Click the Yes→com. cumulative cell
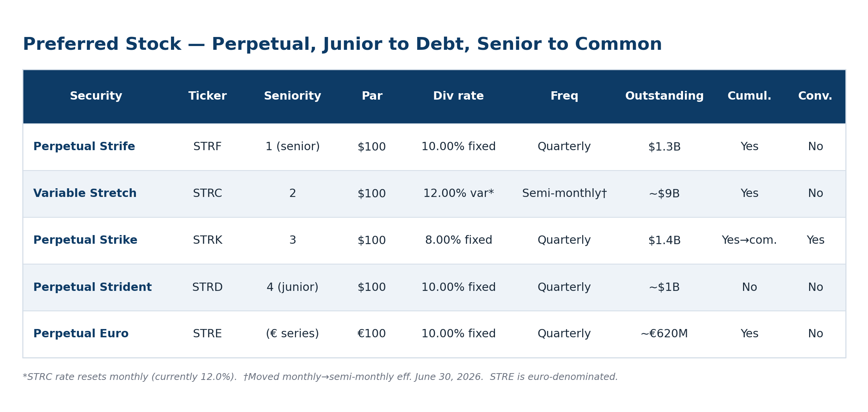The width and height of the screenshot is (868, 412). [x=749, y=240]
